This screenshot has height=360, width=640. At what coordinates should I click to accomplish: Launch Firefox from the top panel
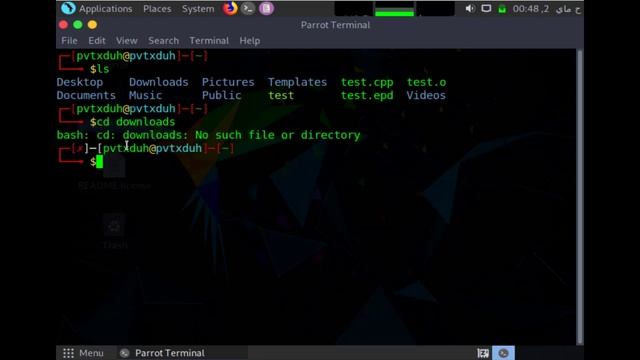[230, 8]
